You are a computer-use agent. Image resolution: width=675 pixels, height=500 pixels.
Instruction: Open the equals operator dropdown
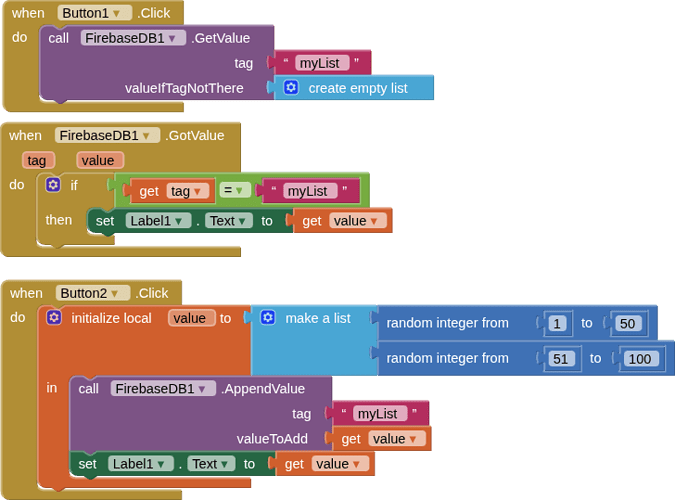tap(235, 190)
